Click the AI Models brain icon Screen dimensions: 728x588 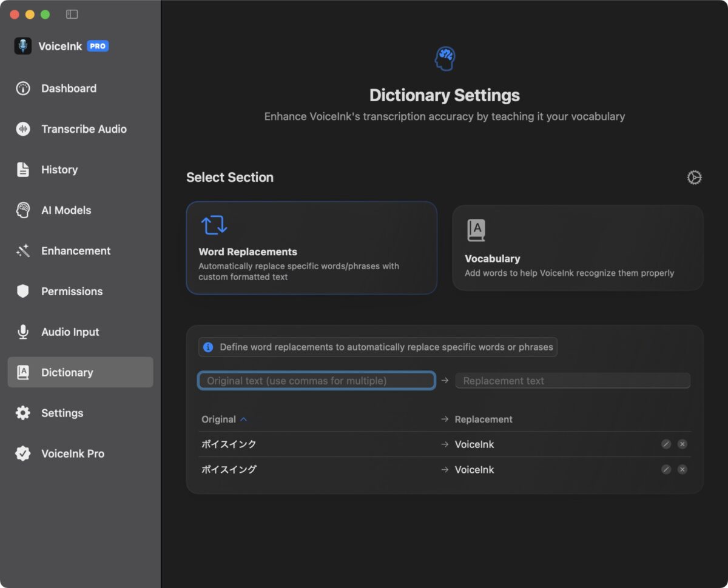[23, 210]
